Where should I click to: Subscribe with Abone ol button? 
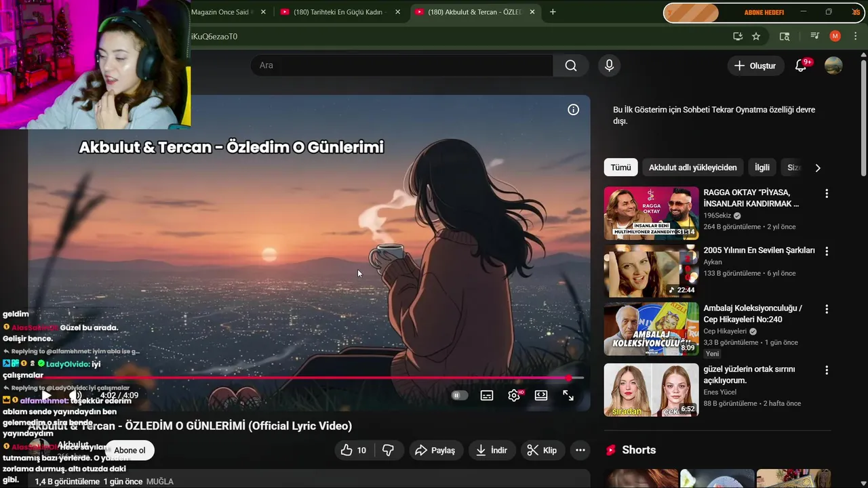coord(130,450)
